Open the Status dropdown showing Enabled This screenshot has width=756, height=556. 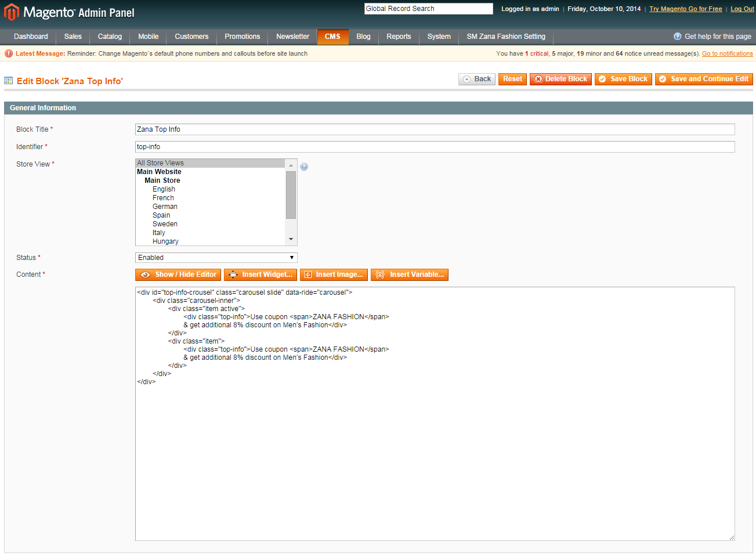(216, 258)
